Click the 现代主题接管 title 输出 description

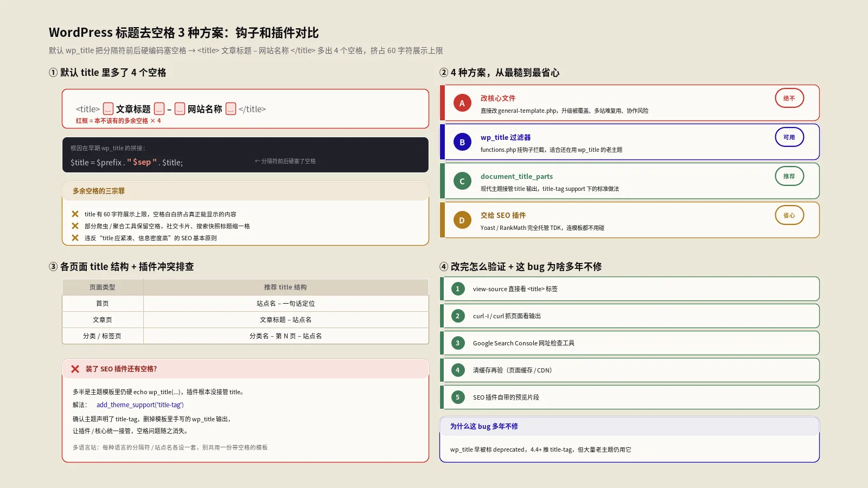tap(550, 189)
